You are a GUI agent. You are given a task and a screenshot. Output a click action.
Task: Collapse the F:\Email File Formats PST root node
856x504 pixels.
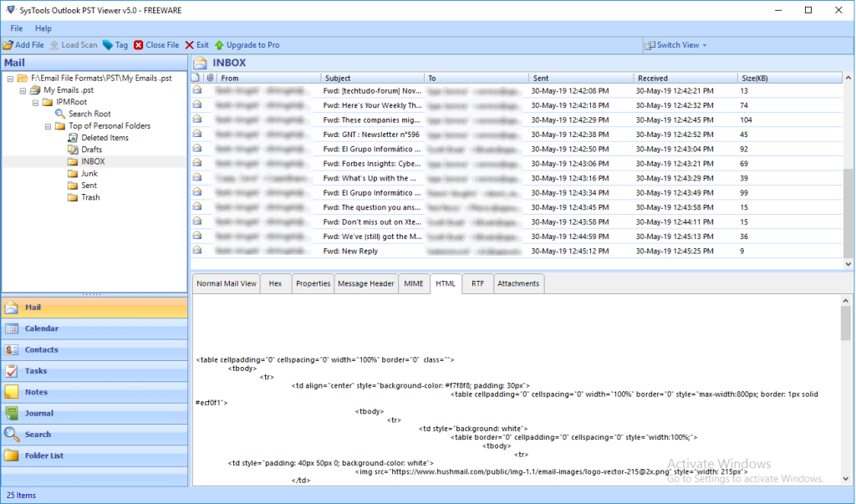point(10,79)
